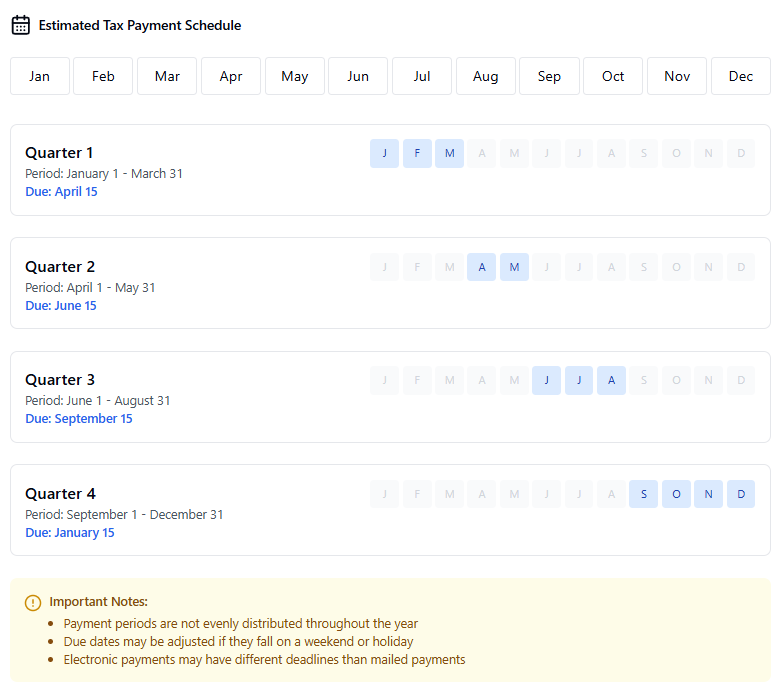Open the Due: April 15 link
The height and width of the screenshot is (698, 779).
(x=61, y=192)
